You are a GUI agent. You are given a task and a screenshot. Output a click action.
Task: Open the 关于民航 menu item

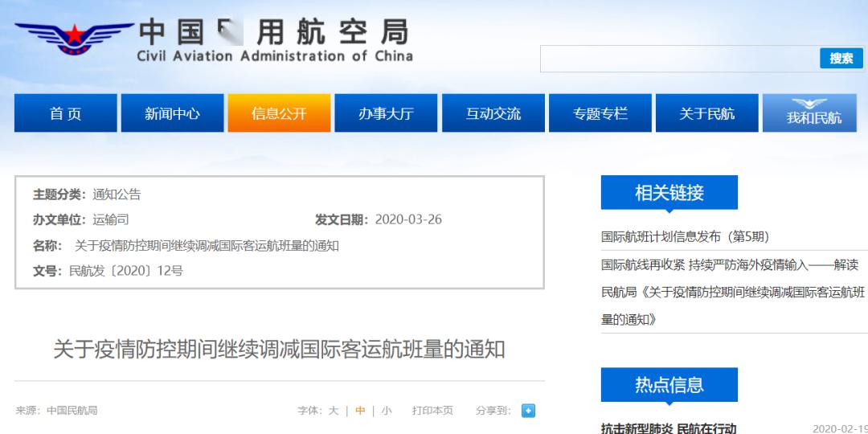707,113
